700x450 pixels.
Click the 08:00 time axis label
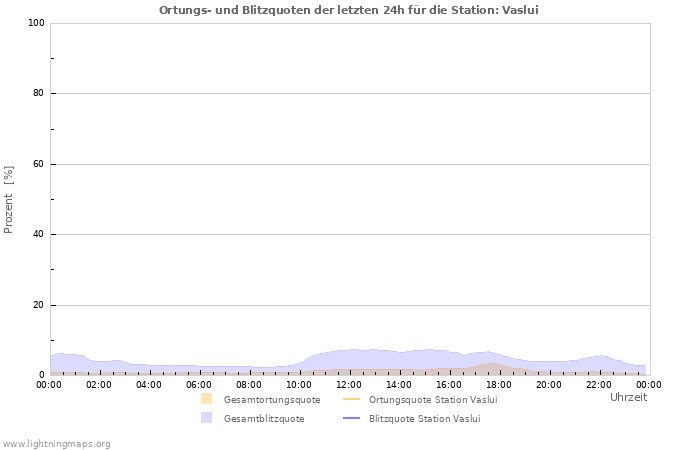(x=249, y=384)
